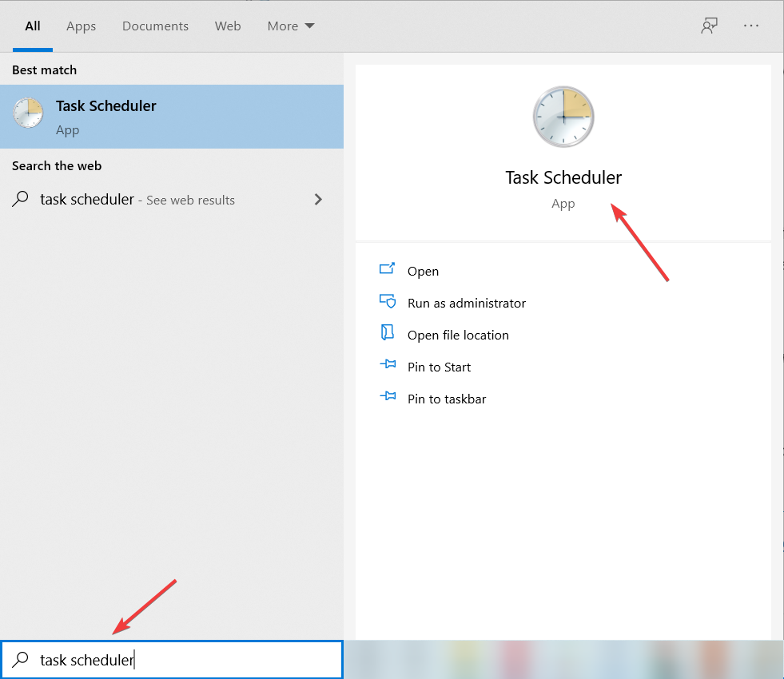
Task: Select the Web tab
Action: point(228,26)
